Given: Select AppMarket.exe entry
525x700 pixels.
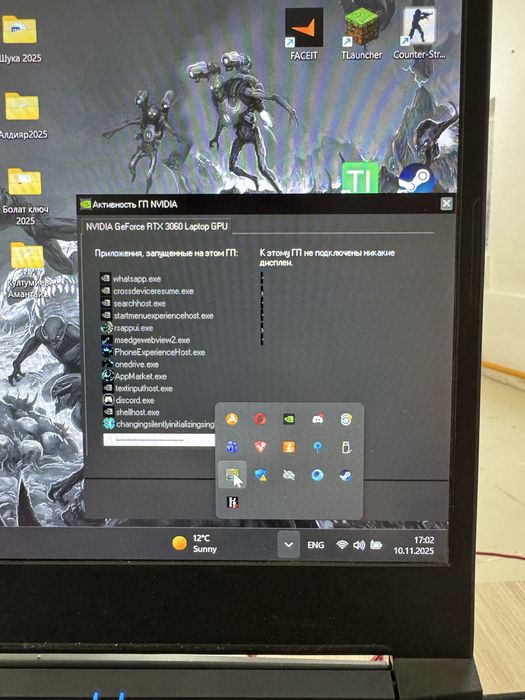Looking at the screenshot, I should tap(134, 376).
